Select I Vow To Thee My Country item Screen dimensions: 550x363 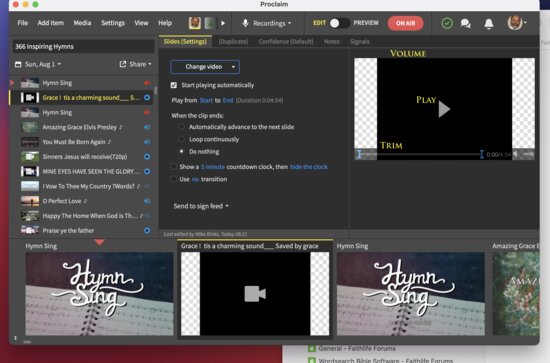[82, 186]
